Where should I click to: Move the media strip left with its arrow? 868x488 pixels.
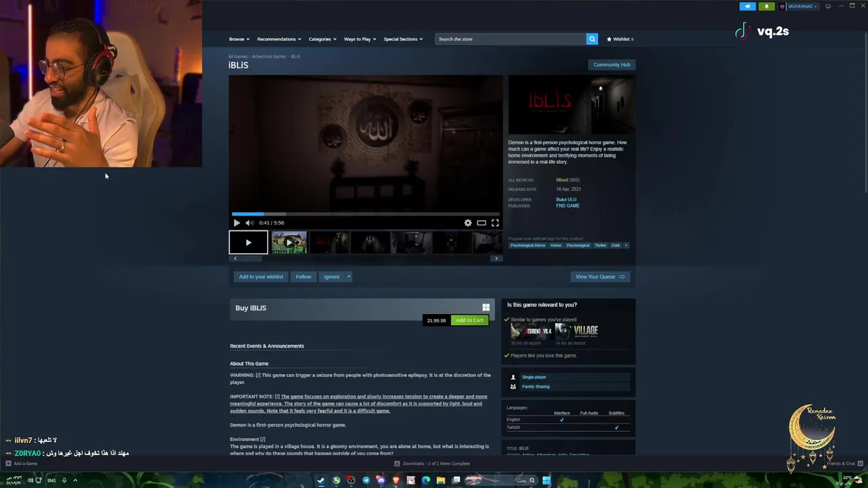pos(235,258)
